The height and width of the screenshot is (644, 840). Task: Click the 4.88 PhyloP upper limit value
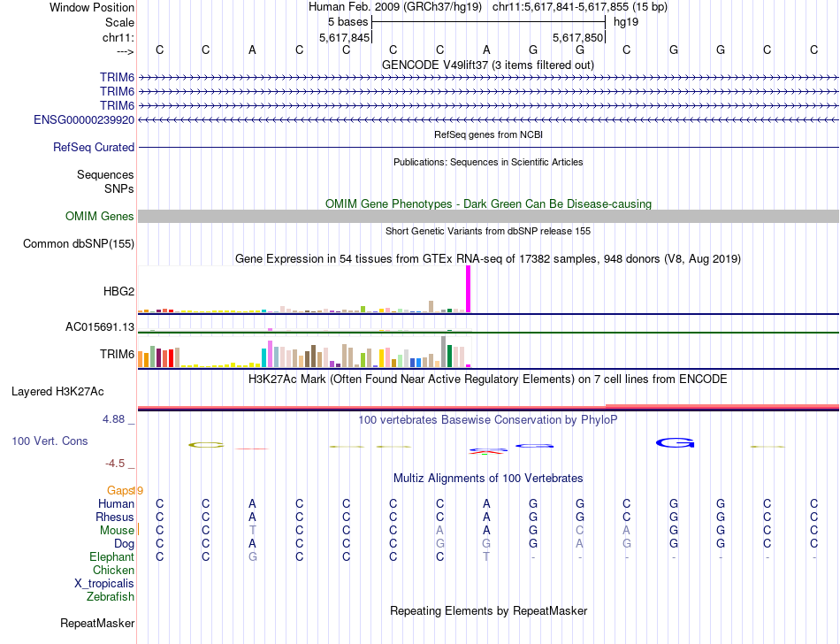114,419
